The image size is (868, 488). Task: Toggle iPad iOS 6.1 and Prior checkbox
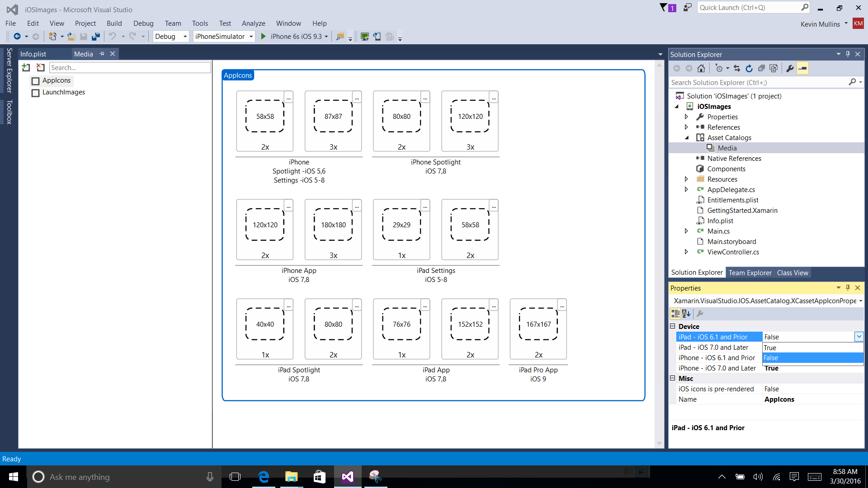tap(859, 336)
